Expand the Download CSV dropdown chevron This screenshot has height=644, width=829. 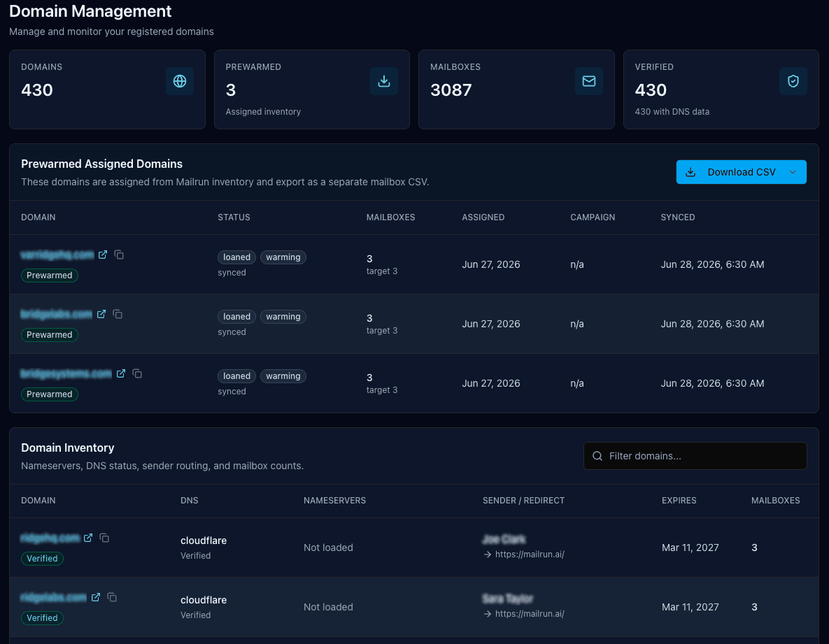click(792, 172)
